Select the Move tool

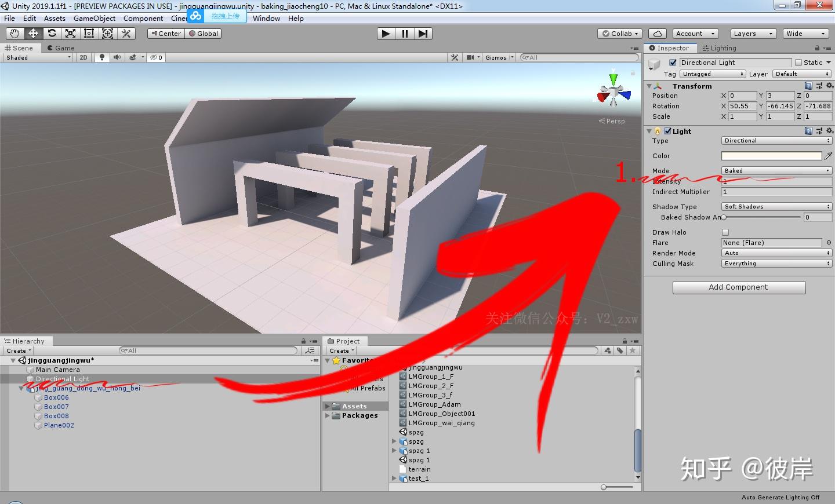[x=33, y=34]
